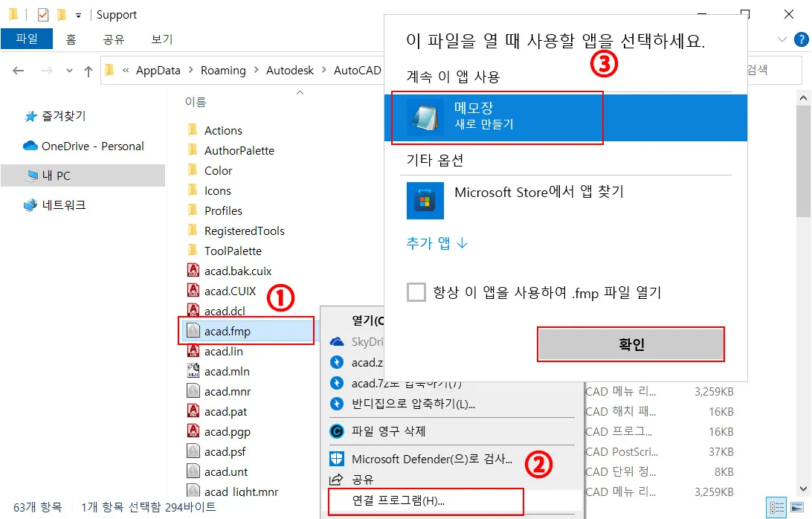Select acad.dcl file icon

[x=193, y=311]
